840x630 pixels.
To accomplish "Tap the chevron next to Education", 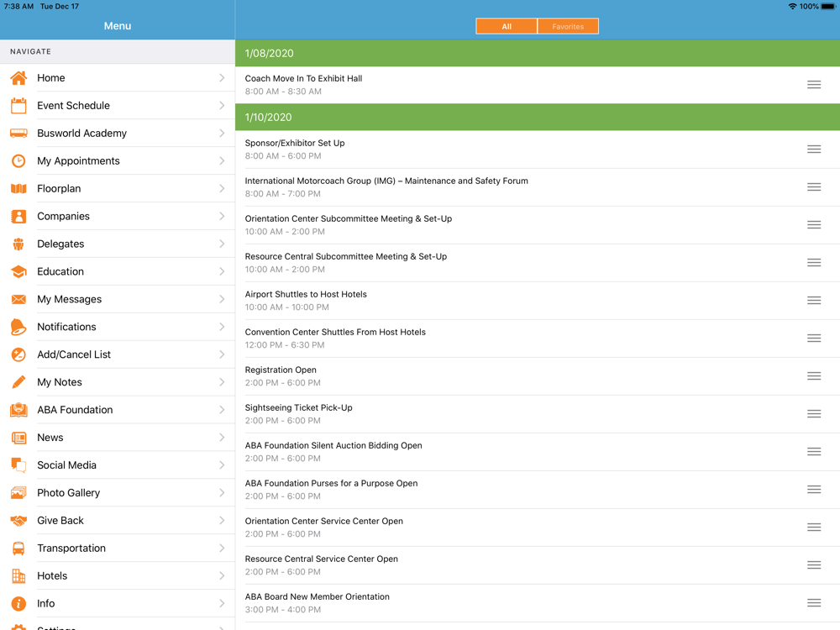I will click(222, 271).
